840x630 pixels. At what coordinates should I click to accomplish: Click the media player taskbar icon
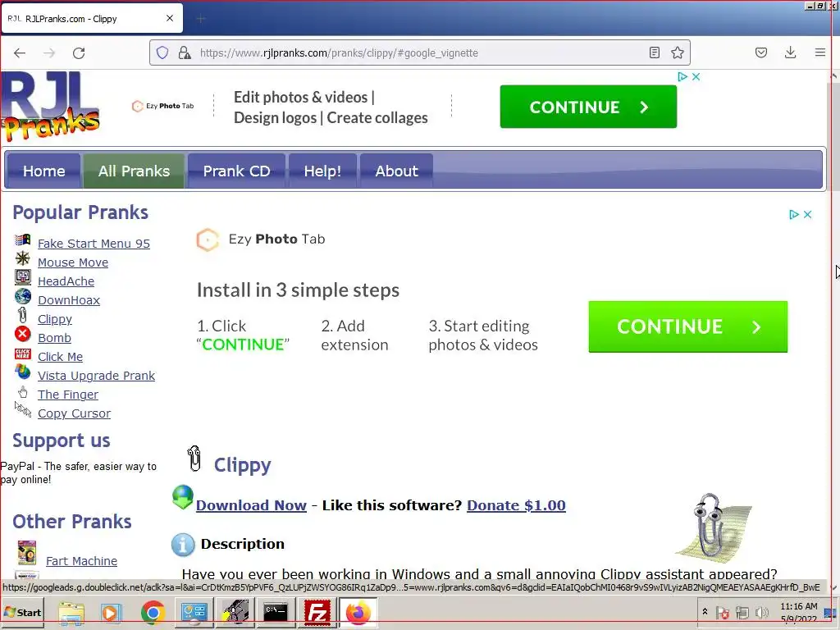112,613
